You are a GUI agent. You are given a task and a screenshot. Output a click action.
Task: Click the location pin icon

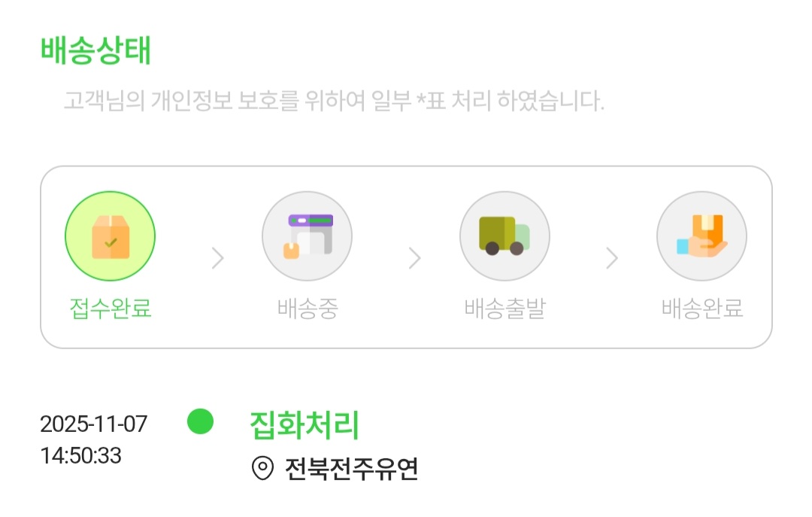[x=262, y=469]
